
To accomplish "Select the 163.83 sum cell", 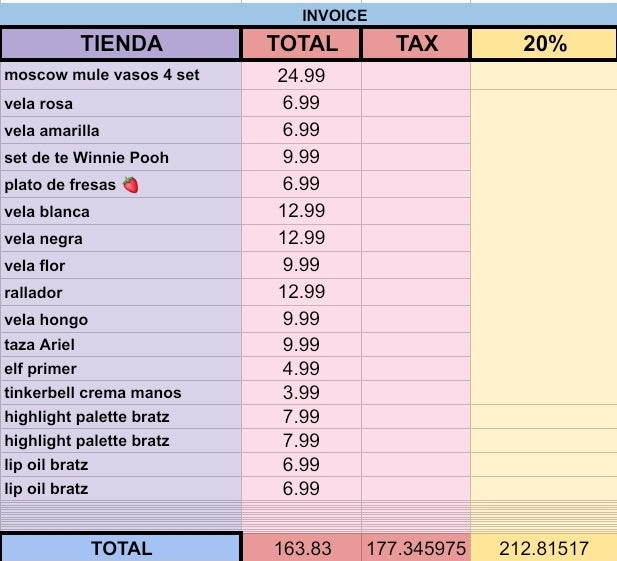I will [x=302, y=548].
